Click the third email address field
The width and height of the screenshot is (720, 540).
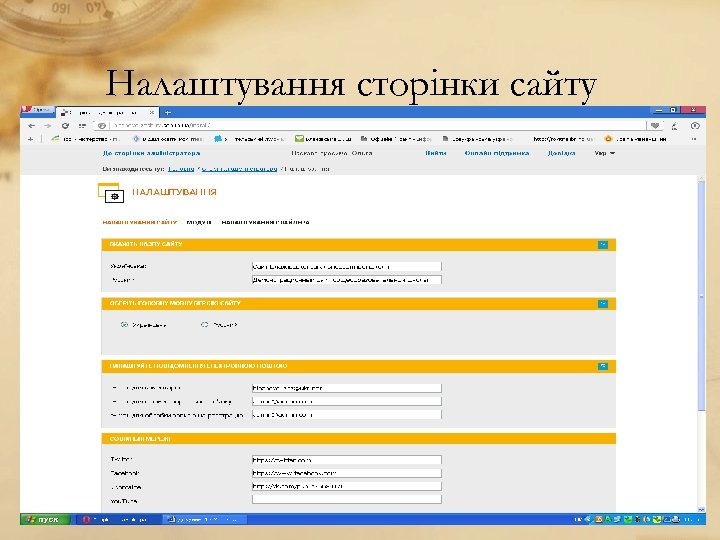pyautogui.click(x=347, y=415)
